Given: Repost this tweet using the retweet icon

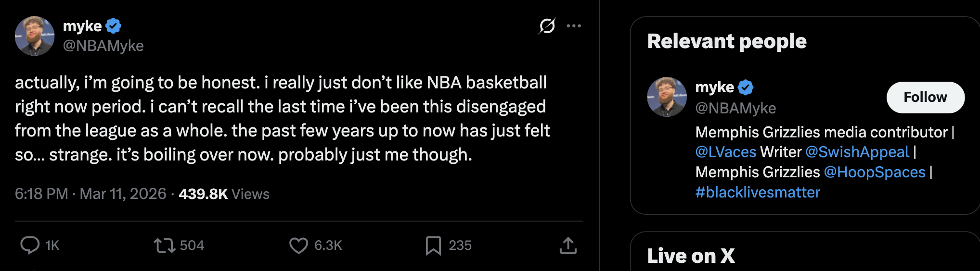Looking at the screenshot, I should coord(164,246).
